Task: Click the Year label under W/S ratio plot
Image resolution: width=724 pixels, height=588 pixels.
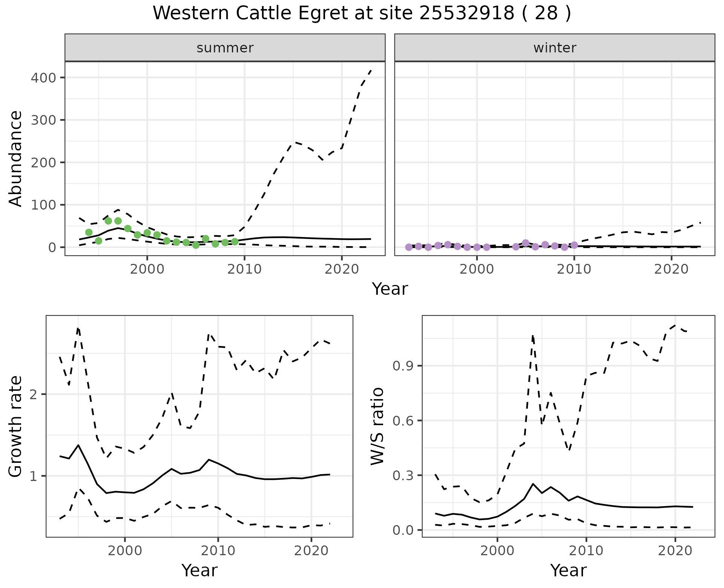Action: coord(568,570)
